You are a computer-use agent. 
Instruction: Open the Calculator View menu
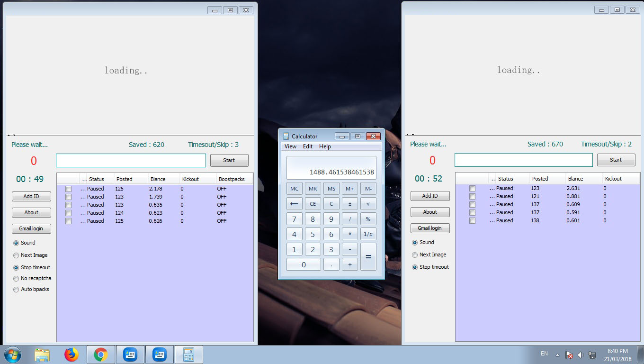tap(290, 146)
